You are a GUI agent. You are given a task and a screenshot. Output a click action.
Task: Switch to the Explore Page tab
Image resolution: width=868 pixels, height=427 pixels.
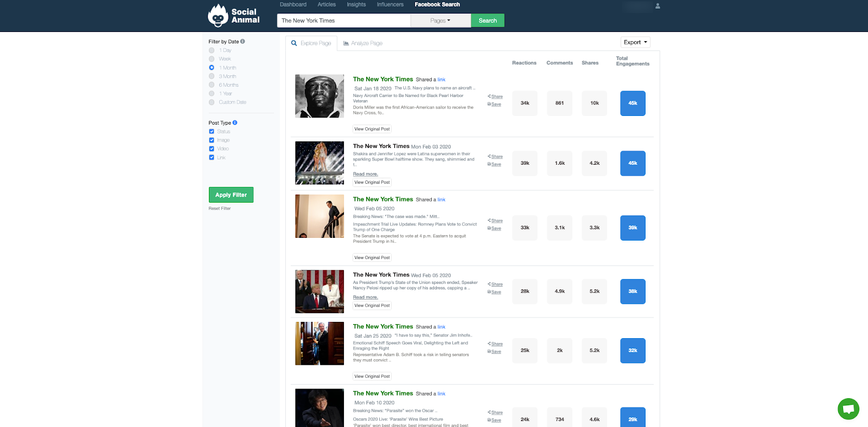[311, 43]
